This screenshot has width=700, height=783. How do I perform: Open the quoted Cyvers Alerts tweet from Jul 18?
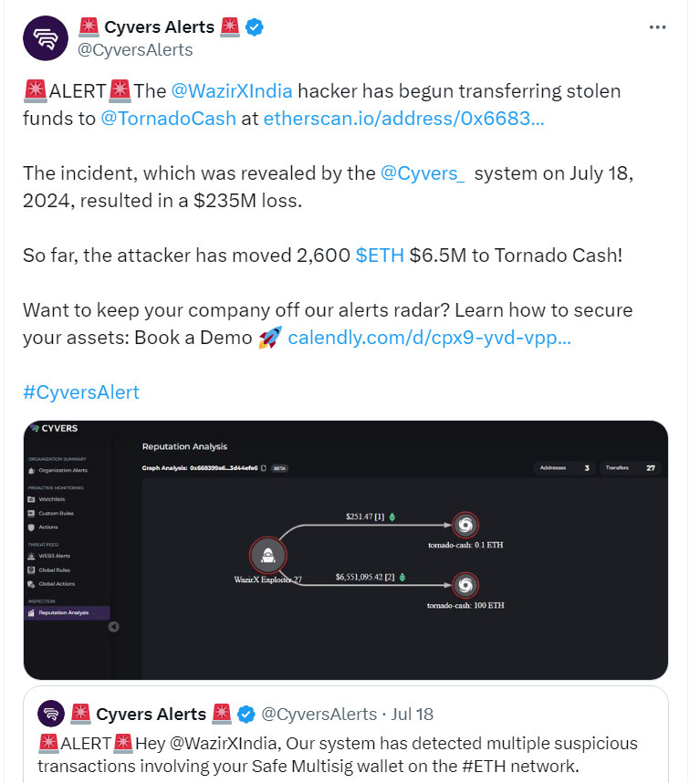pyautogui.click(x=346, y=734)
